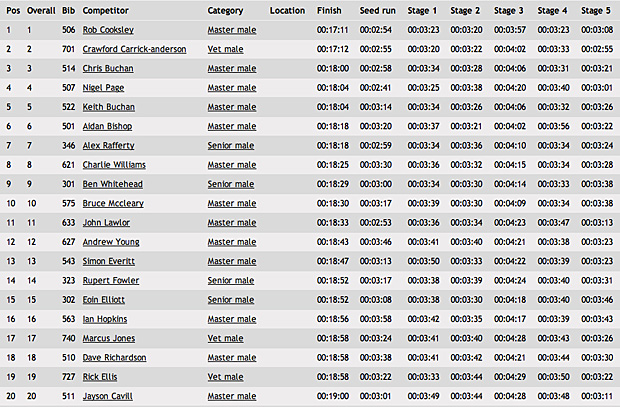Open Charlie Williams competitor link
Screen dimensions: 620x407
coord(111,165)
